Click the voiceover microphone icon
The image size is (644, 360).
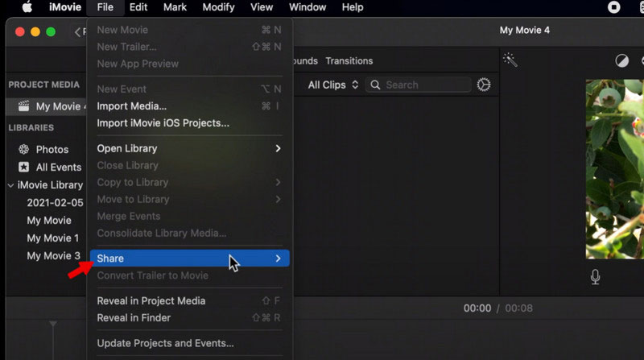click(595, 277)
